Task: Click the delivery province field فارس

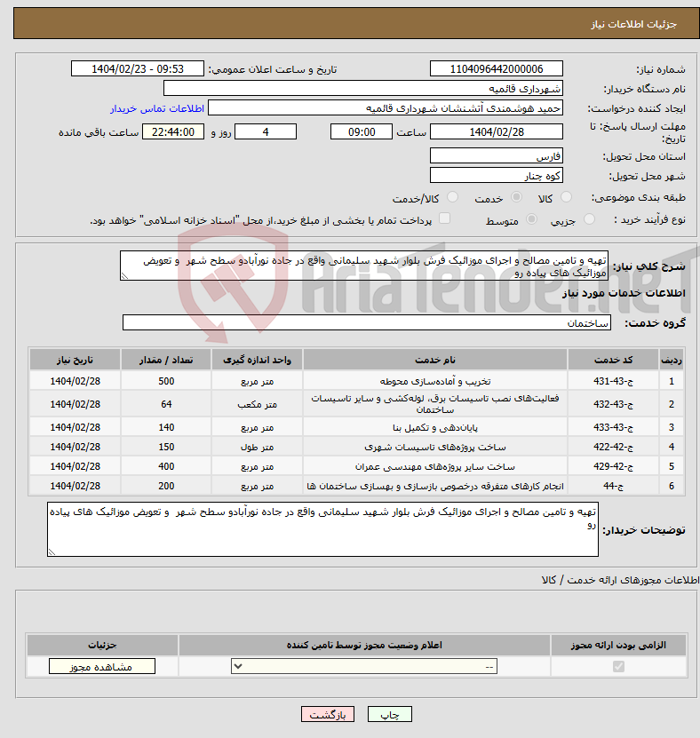Action: coord(497,155)
